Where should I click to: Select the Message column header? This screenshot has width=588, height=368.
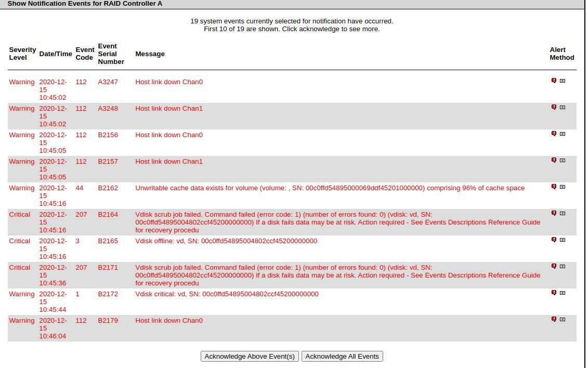[x=150, y=54]
